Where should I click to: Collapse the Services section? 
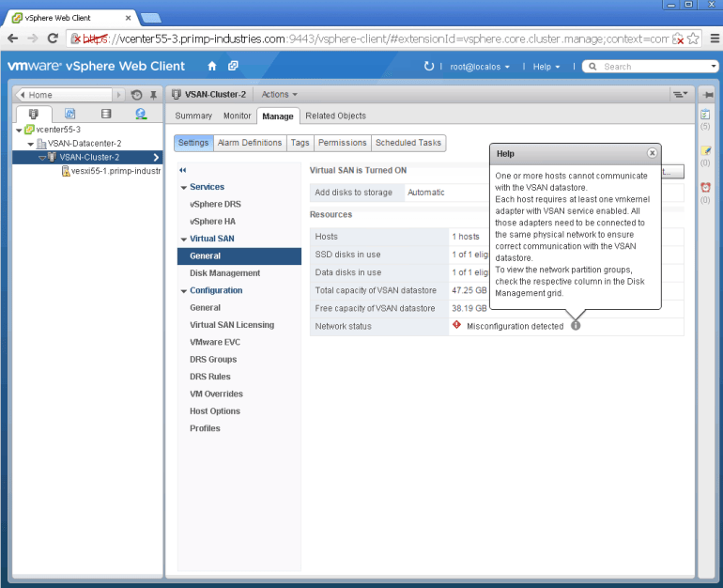click(183, 187)
